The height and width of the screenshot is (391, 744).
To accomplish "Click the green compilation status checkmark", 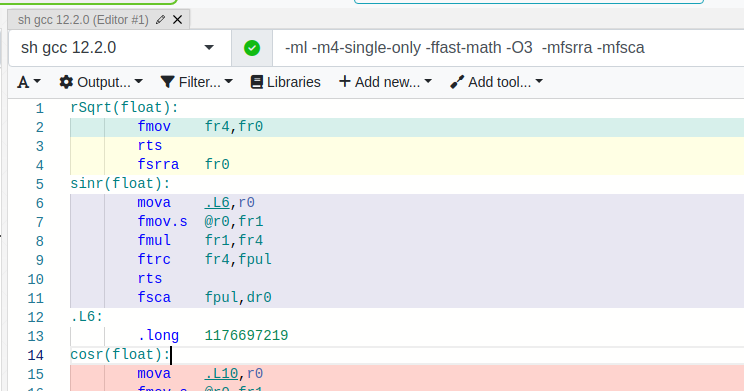I will 252,48.
